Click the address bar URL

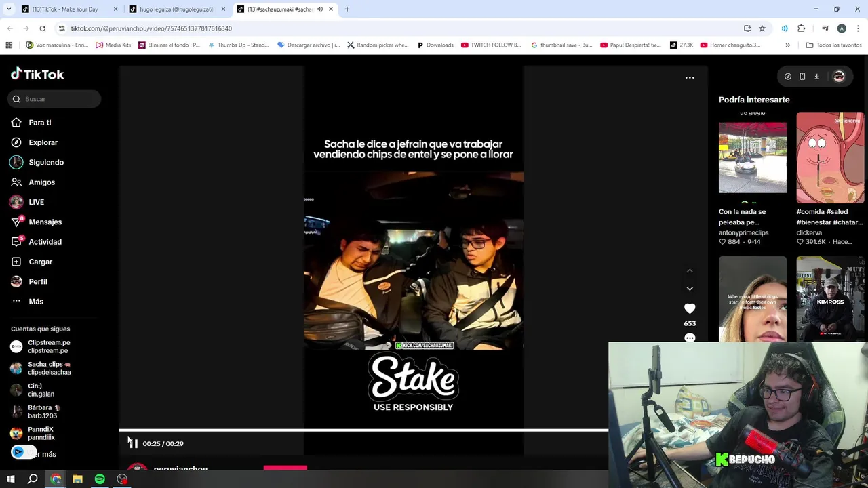(x=151, y=28)
